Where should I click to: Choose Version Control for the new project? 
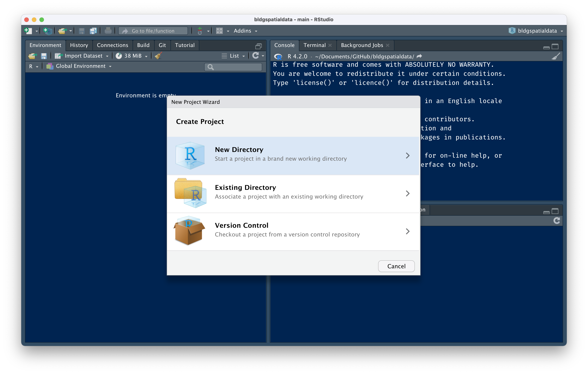tap(293, 231)
